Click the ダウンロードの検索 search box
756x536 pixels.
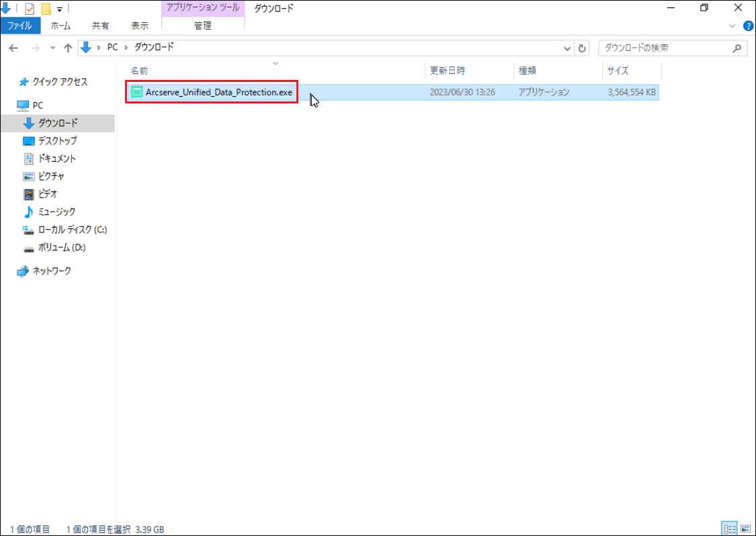click(665, 48)
